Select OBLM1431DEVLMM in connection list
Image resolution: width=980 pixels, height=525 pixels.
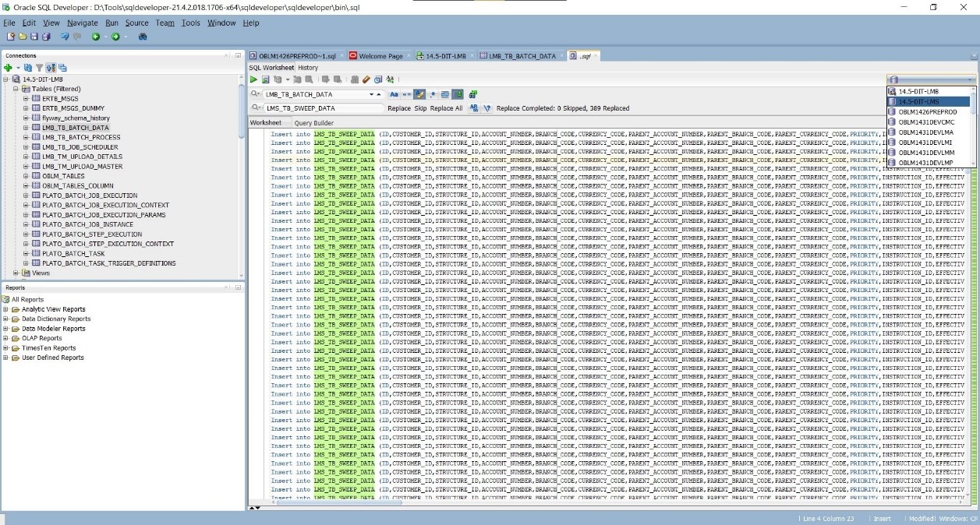(x=929, y=152)
